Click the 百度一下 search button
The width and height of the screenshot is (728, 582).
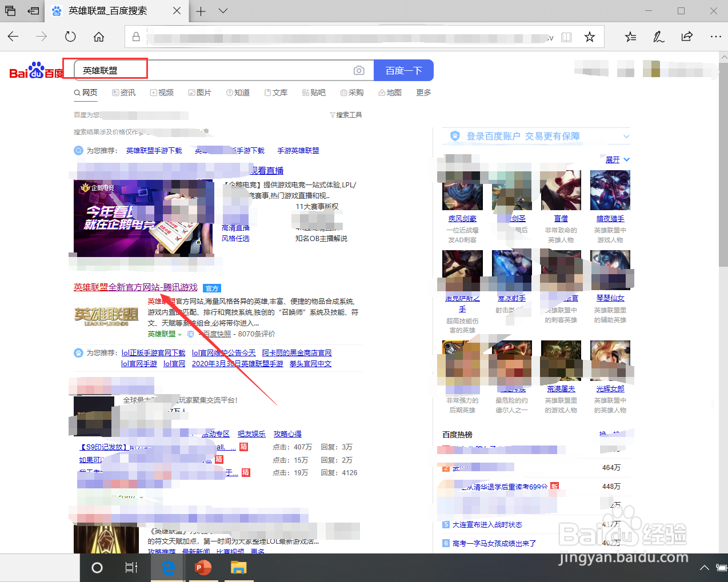click(403, 70)
